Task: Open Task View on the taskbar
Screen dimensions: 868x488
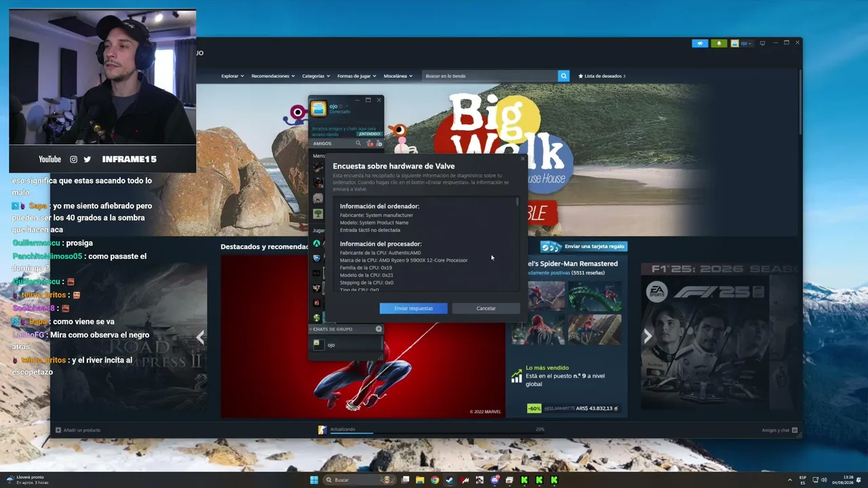Action: 406,480
